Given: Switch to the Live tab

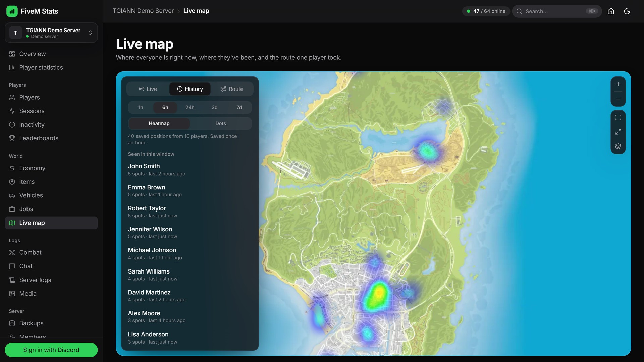Looking at the screenshot, I should click(x=148, y=89).
